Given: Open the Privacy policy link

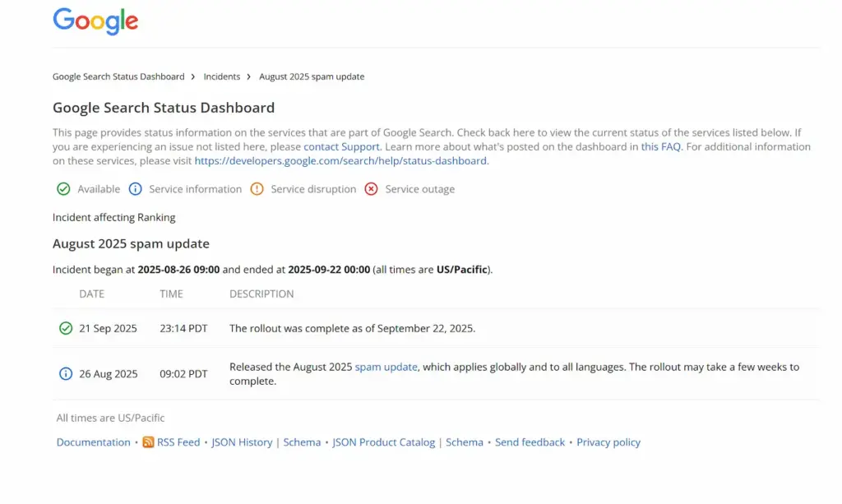Looking at the screenshot, I should coord(608,442).
